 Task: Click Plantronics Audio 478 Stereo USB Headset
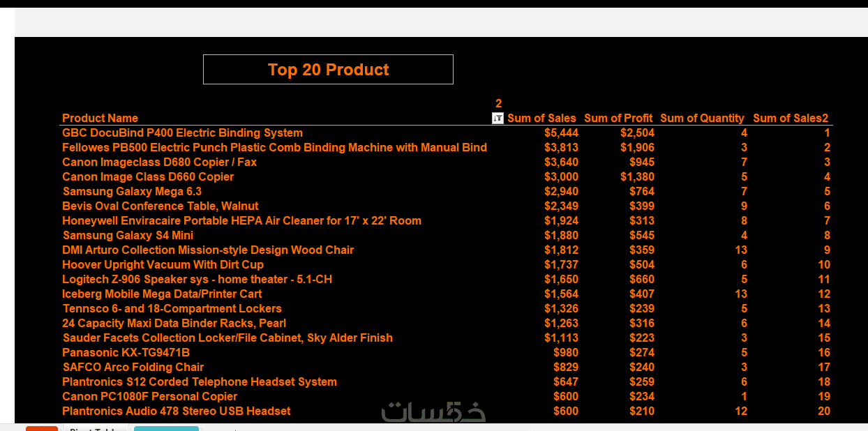177,411
